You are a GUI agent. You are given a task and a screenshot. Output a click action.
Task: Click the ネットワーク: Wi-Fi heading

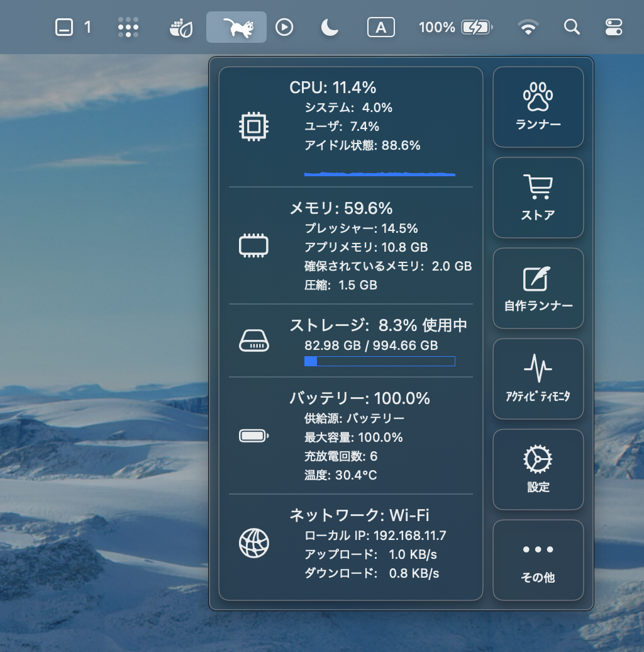pos(359,515)
